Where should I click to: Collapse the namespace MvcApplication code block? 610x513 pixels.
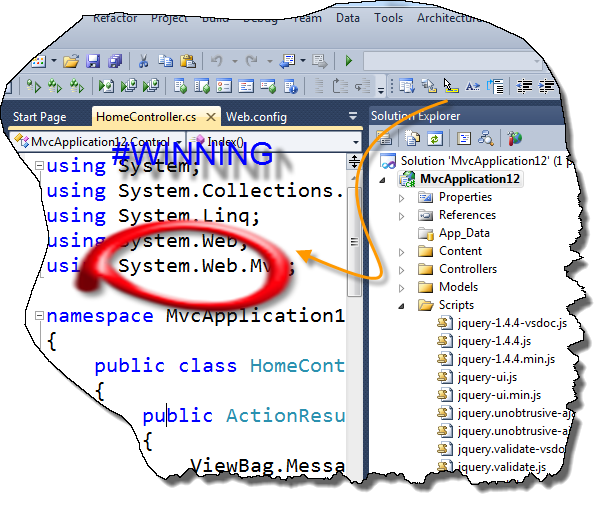[39, 316]
